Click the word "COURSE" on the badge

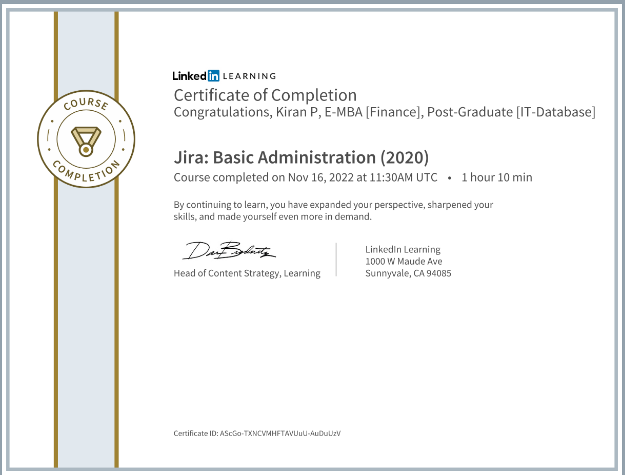coord(84,105)
